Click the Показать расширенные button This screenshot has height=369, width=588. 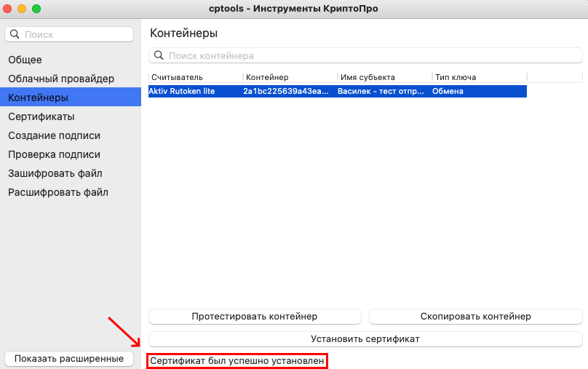point(69,359)
